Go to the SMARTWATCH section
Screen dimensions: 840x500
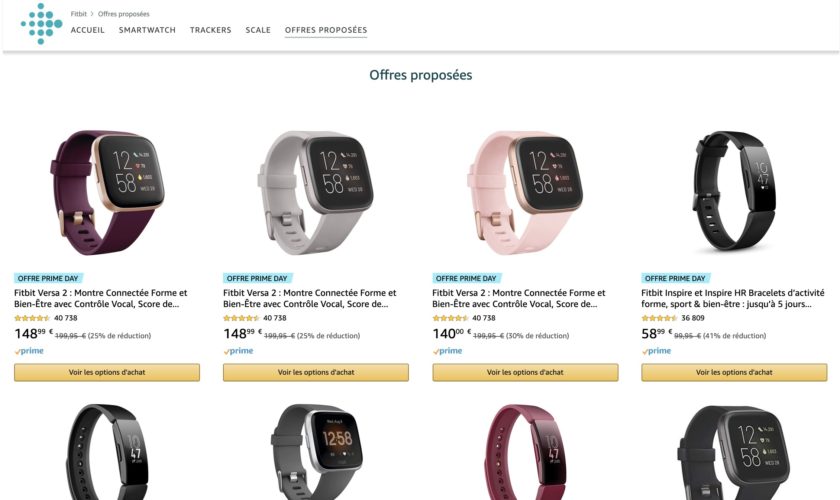pyautogui.click(x=147, y=30)
